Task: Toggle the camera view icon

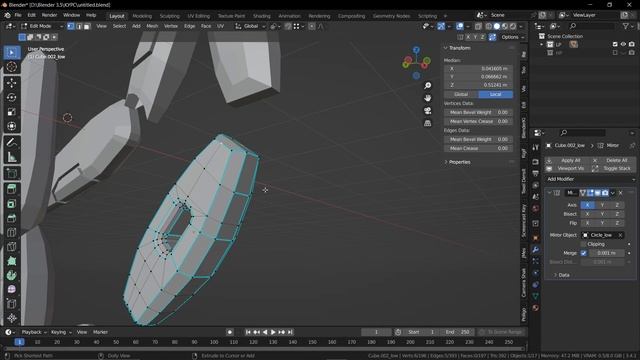Action: pyautogui.click(x=427, y=111)
